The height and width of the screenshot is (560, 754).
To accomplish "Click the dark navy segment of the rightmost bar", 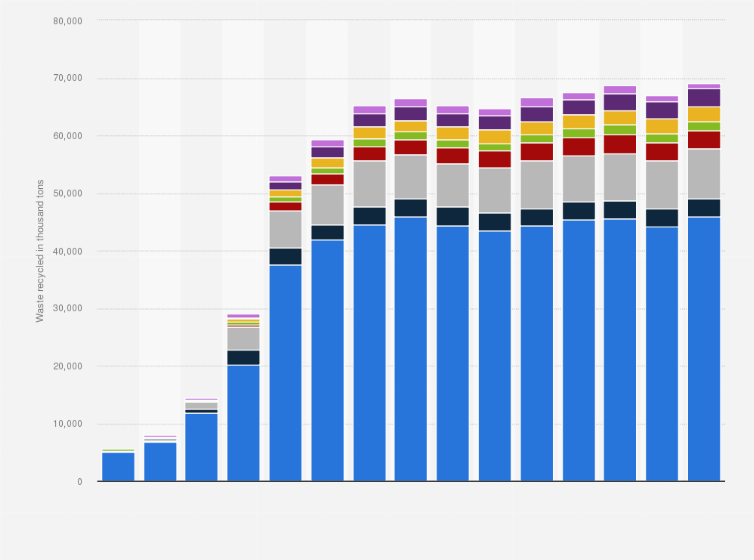I will (x=705, y=208).
